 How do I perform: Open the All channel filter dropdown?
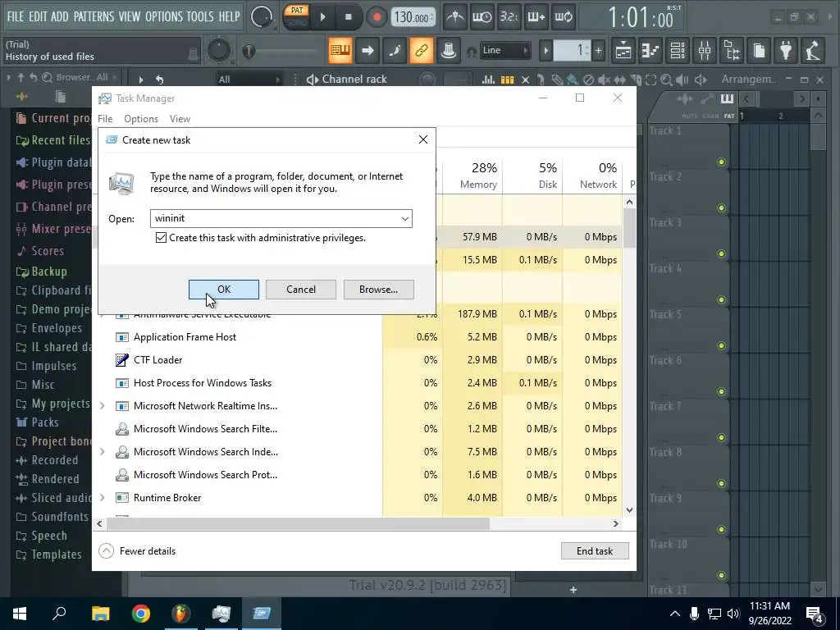249,80
